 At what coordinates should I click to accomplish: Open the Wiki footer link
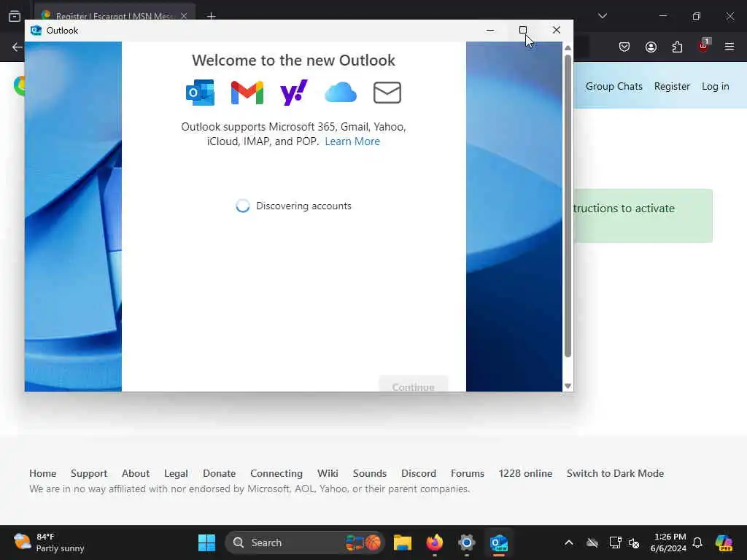click(x=328, y=473)
